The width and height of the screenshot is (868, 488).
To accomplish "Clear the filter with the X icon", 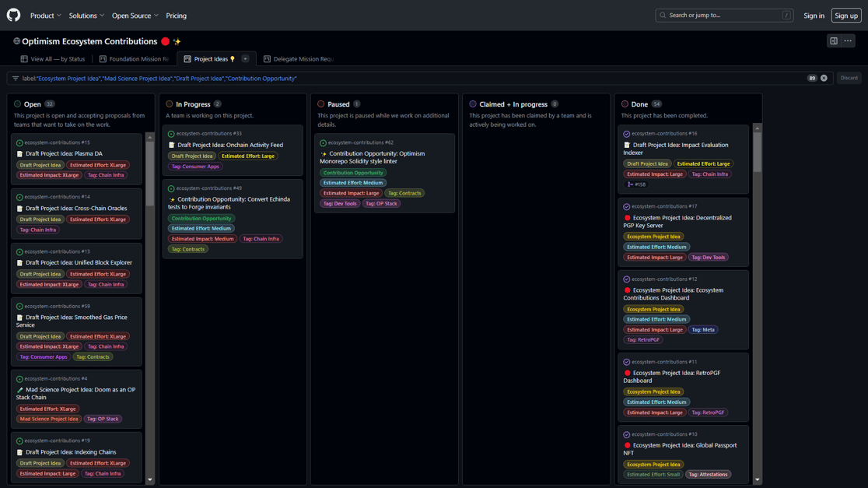I will (x=824, y=78).
